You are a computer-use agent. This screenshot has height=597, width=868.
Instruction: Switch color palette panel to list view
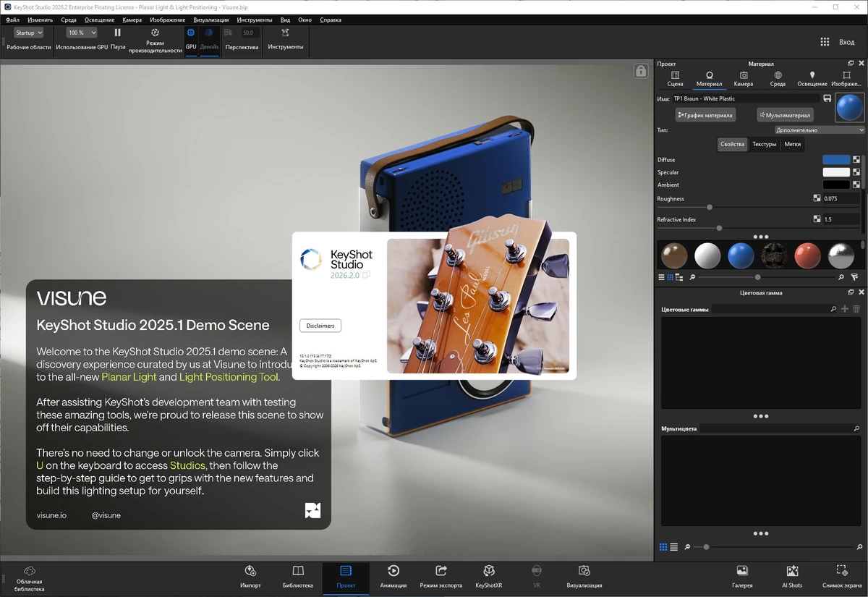click(674, 547)
